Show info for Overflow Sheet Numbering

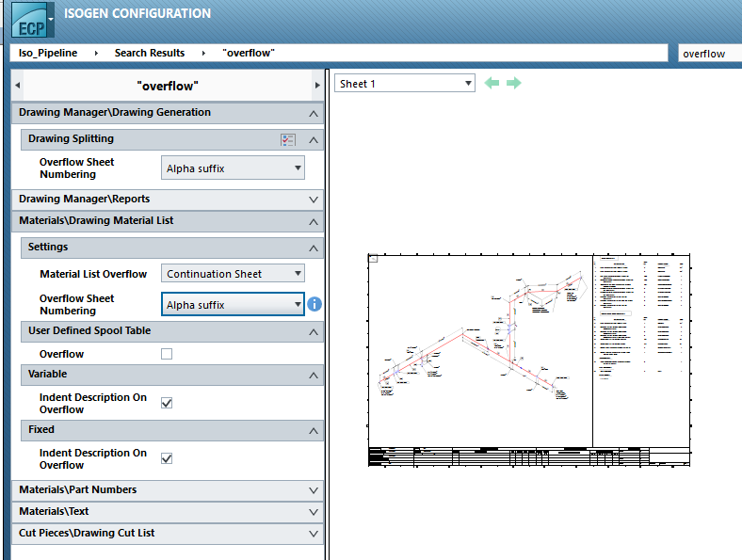315,304
